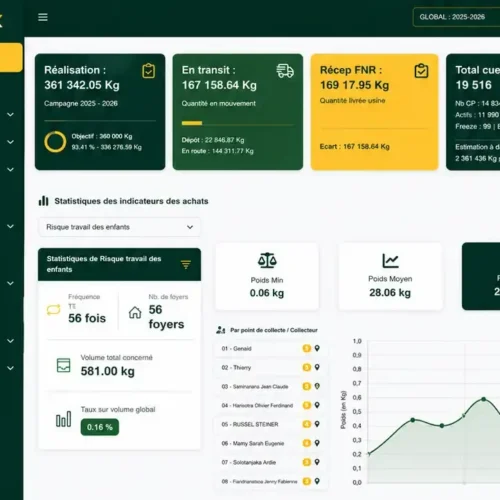Click the delivery truck icon on En transit card

click(x=285, y=71)
